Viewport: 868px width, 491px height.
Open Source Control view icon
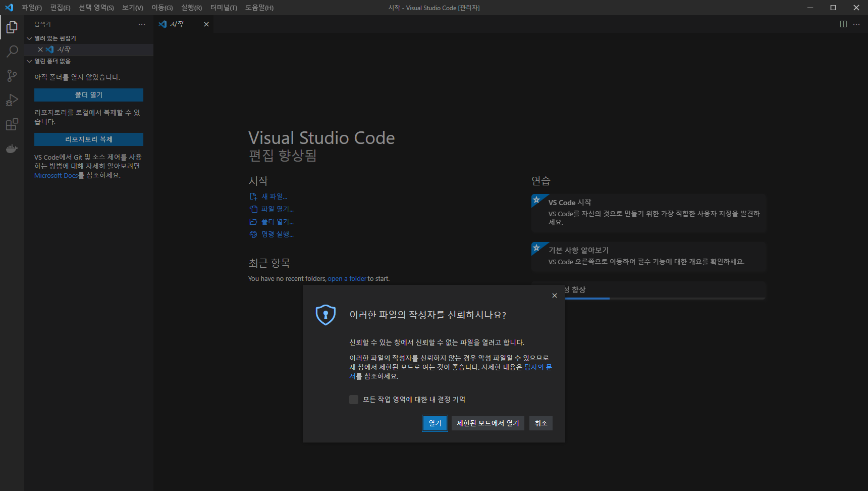[x=12, y=76]
